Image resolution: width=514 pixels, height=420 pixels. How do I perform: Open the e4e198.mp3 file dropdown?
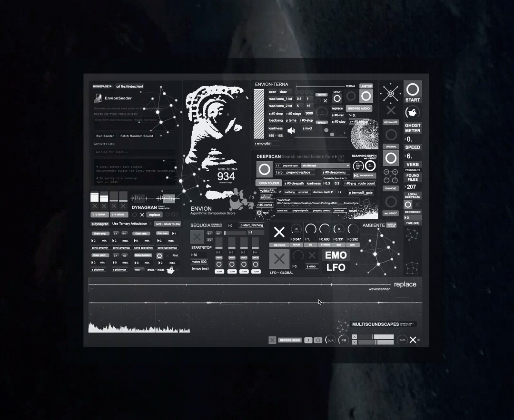click(x=326, y=166)
